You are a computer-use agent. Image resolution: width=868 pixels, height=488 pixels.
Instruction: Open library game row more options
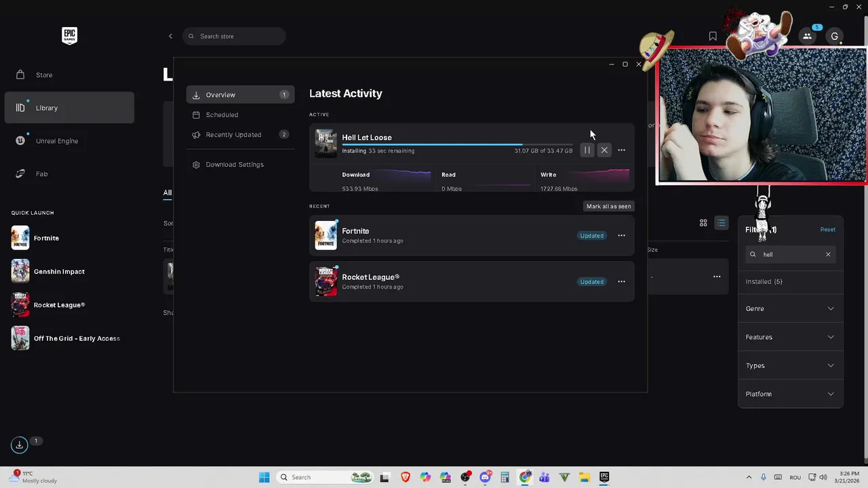(716, 277)
